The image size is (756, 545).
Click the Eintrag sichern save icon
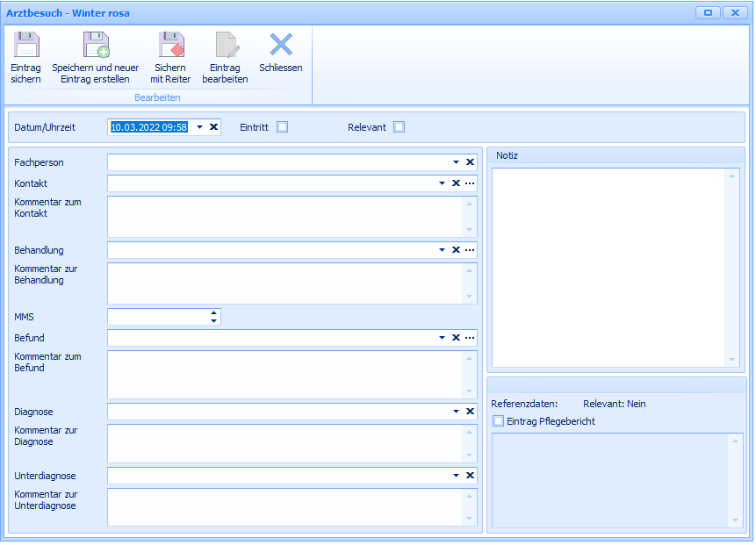coord(26,46)
